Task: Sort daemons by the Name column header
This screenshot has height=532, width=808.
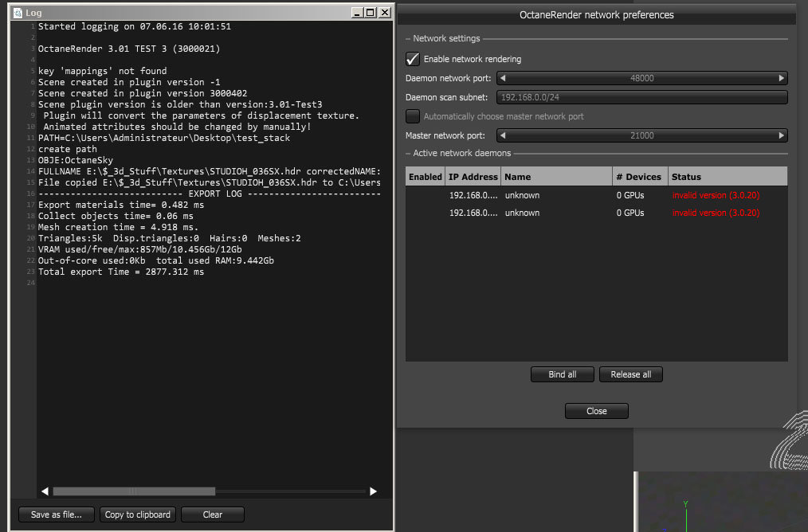Action: (556, 177)
